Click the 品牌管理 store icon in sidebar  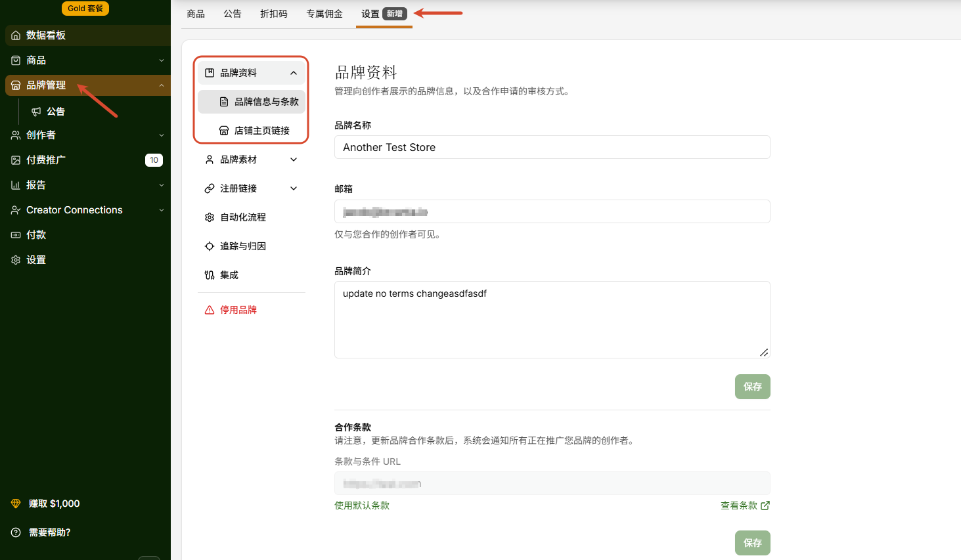(16, 85)
